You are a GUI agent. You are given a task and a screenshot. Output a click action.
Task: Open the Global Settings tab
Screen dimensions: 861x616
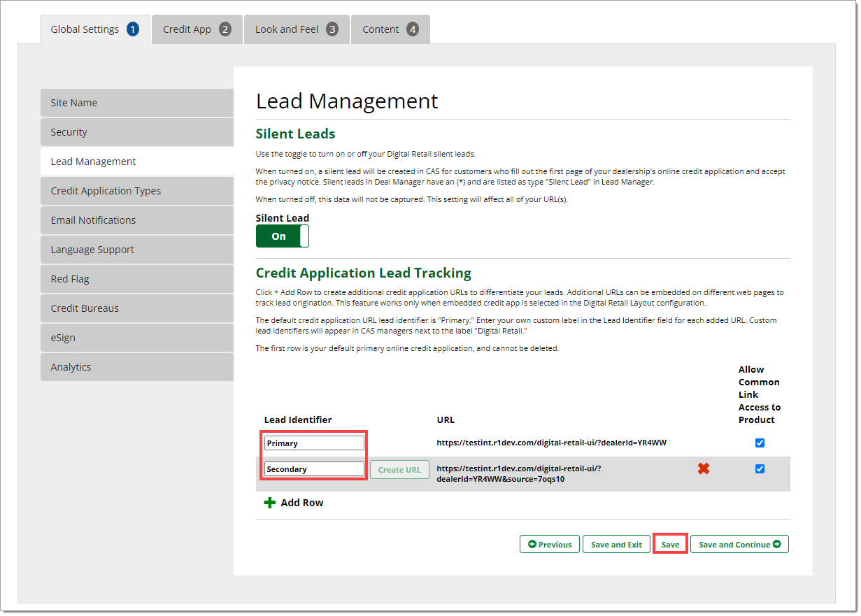(95, 29)
